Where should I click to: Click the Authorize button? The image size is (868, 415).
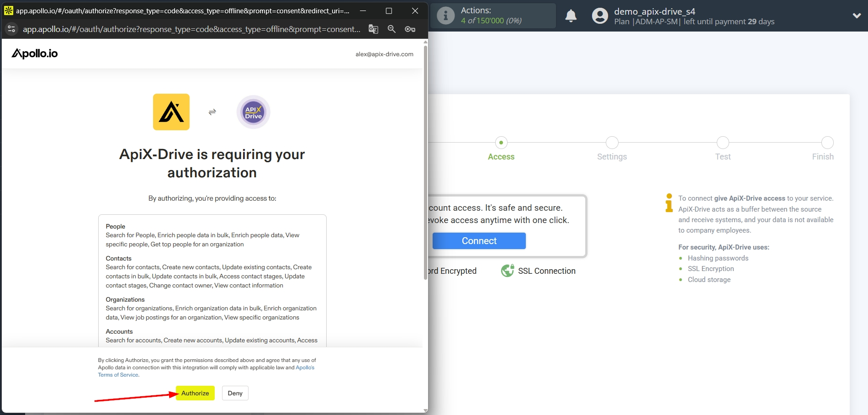click(195, 393)
